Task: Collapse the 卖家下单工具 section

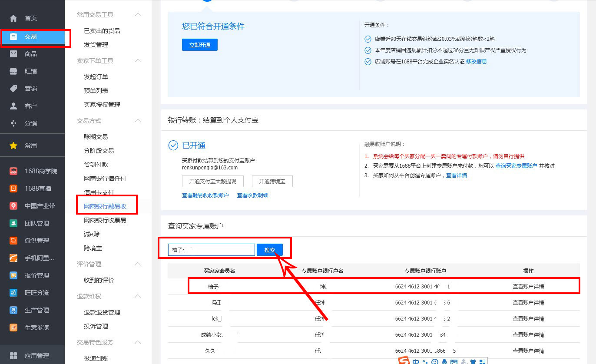Action: [x=138, y=61]
